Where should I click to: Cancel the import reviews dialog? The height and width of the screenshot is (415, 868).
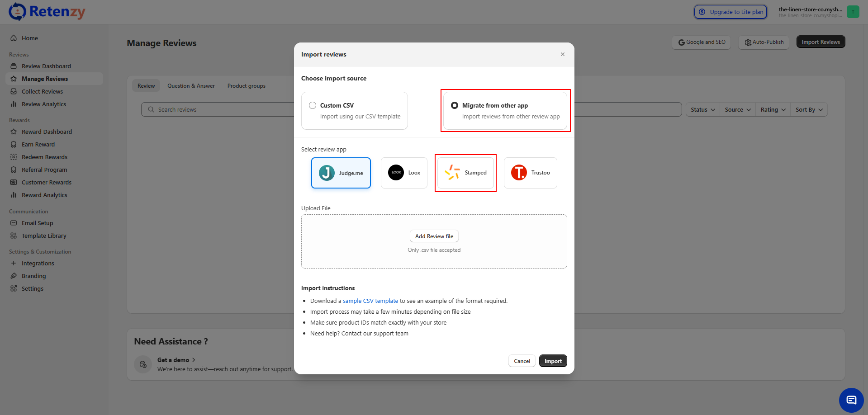pos(522,361)
